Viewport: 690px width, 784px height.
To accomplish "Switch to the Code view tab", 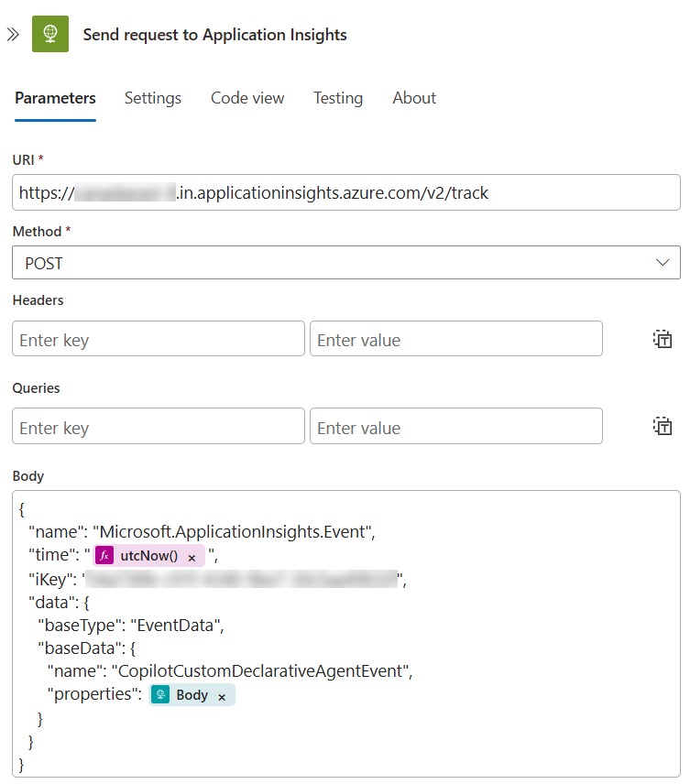I will point(247,98).
